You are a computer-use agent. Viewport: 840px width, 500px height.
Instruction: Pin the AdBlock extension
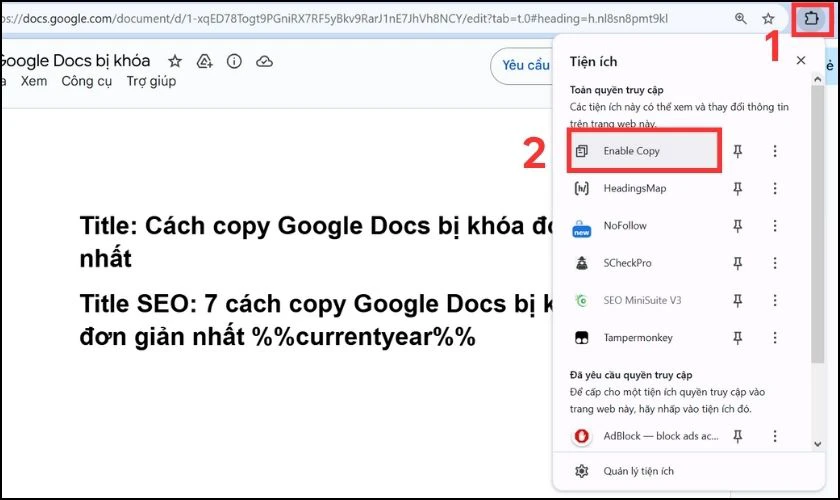[738, 436]
